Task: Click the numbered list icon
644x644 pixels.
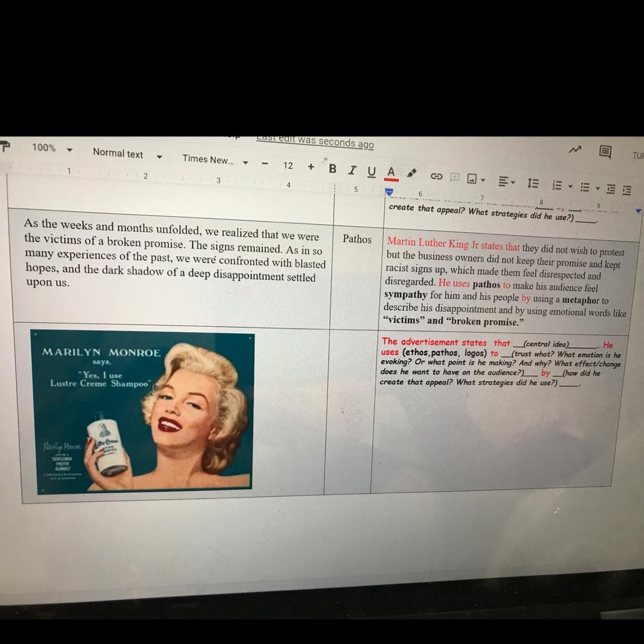Action: [558, 186]
